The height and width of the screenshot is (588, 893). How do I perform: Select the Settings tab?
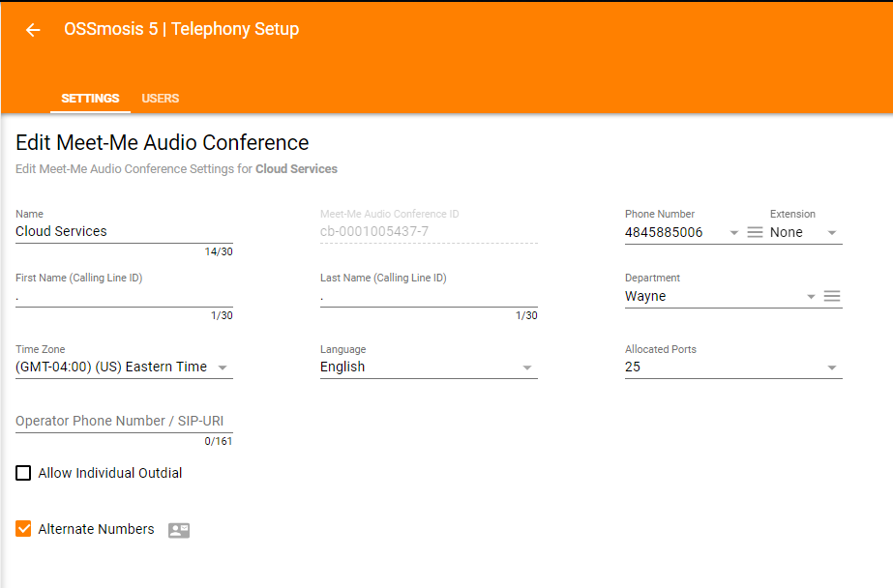(x=90, y=99)
